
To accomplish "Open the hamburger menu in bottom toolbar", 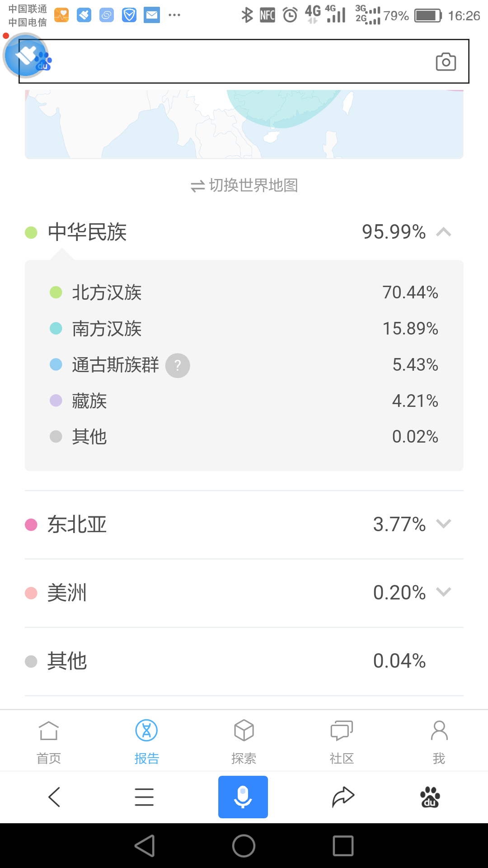I will click(144, 797).
